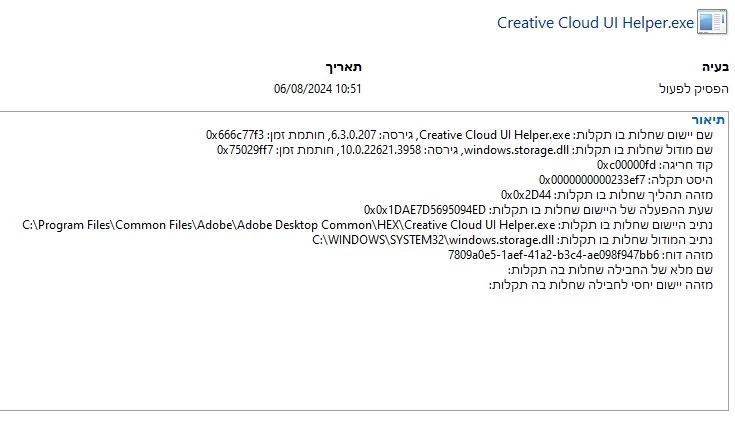Click the היסט תקלה label

click(x=681, y=180)
